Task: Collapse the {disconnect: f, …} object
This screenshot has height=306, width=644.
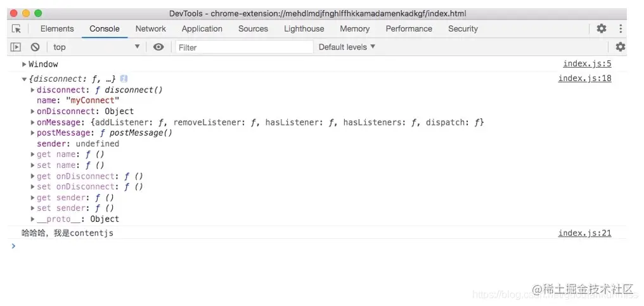Action: coord(24,79)
